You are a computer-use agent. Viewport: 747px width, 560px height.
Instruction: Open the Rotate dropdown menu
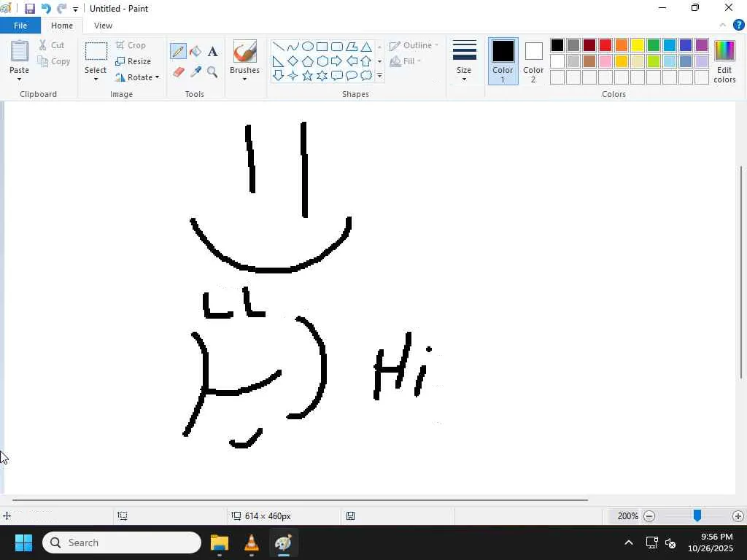click(137, 77)
